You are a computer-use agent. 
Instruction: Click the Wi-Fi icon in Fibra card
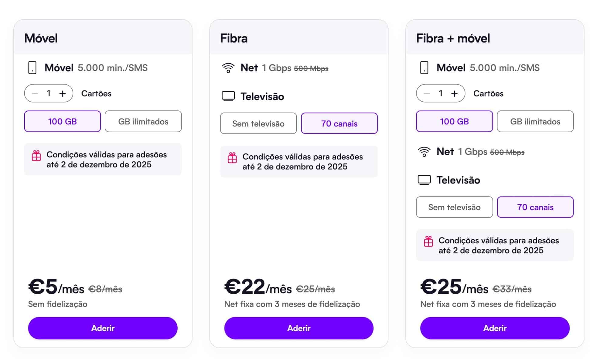(228, 68)
